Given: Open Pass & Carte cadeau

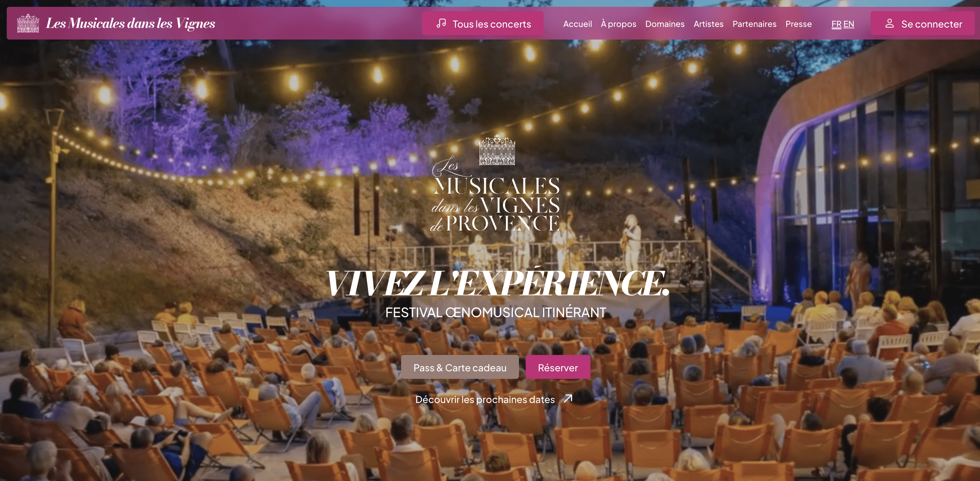Looking at the screenshot, I should (460, 367).
